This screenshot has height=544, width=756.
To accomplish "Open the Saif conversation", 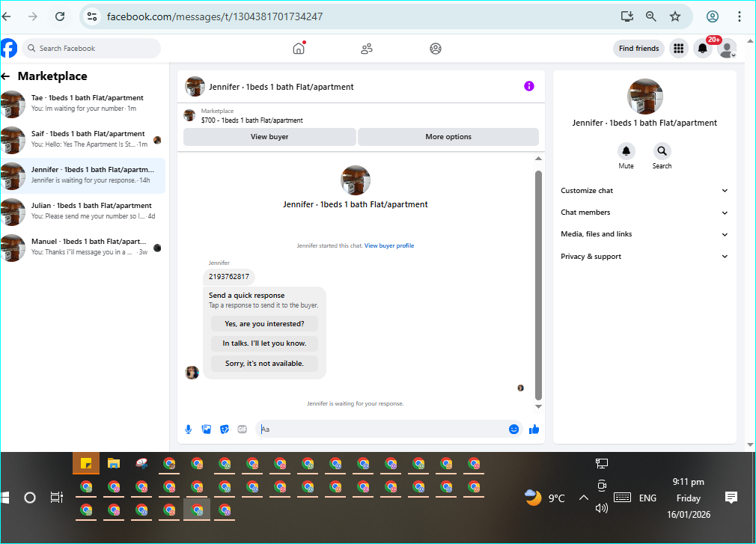I will [83, 140].
